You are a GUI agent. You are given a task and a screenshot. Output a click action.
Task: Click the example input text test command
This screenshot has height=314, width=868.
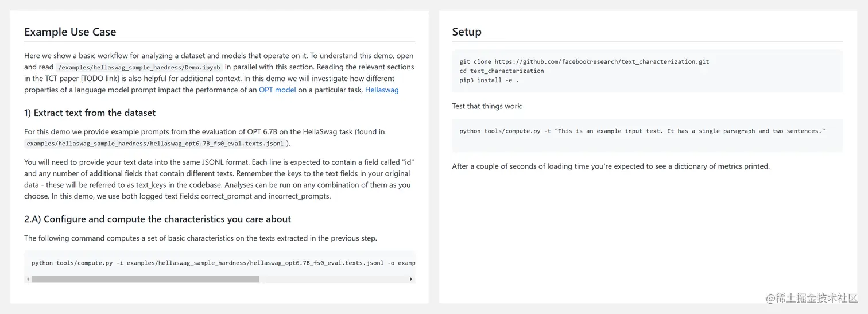click(x=642, y=131)
